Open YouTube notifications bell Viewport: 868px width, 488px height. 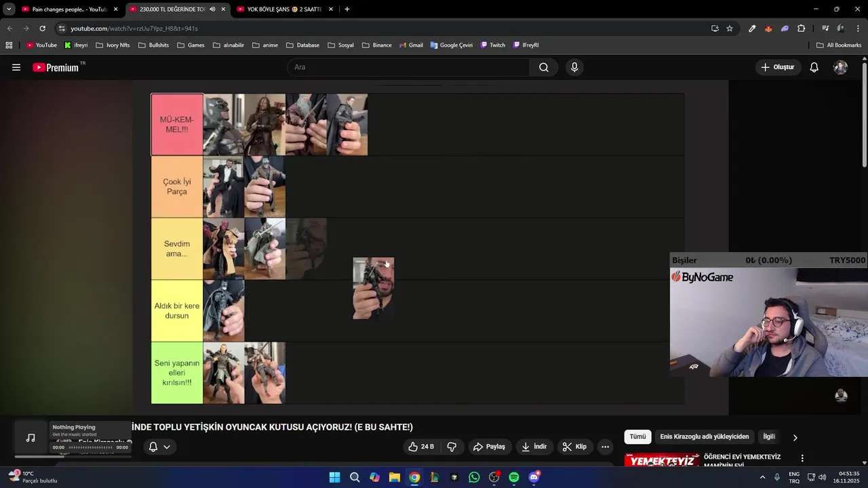coord(814,67)
